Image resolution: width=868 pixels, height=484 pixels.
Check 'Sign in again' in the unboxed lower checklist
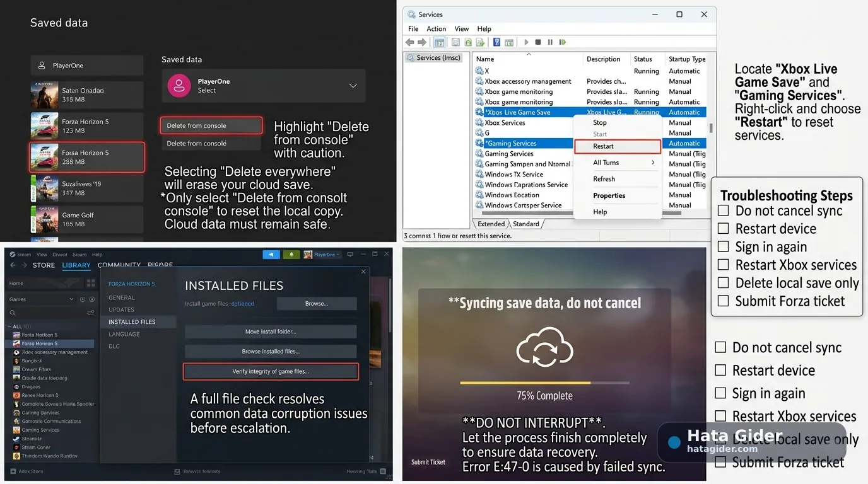[x=720, y=393]
